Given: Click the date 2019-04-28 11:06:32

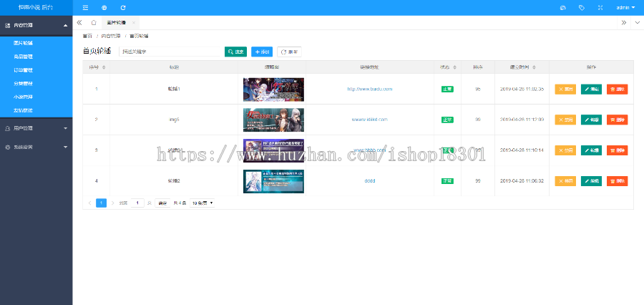Looking at the screenshot, I should tap(522, 181).
